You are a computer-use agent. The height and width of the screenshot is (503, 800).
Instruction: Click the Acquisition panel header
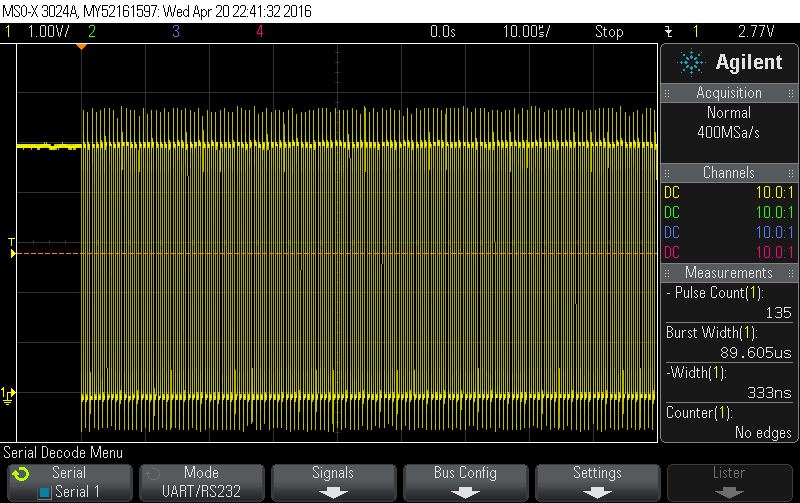729,93
